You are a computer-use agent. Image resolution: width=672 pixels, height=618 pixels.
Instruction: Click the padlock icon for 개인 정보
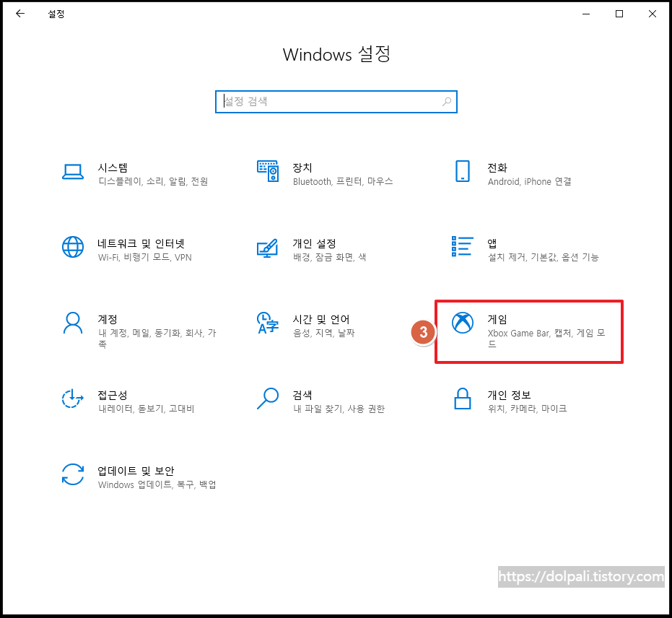pos(463,399)
